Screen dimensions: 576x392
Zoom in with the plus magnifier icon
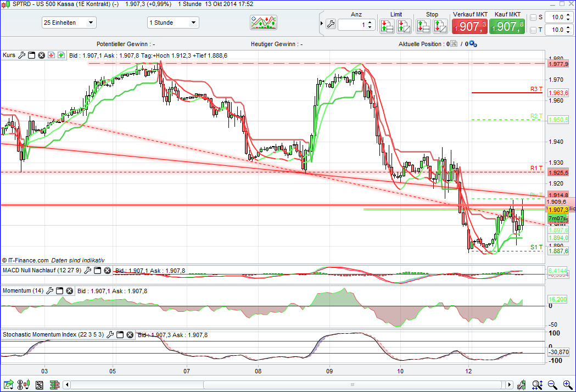pyautogui.click(x=567, y=385)
